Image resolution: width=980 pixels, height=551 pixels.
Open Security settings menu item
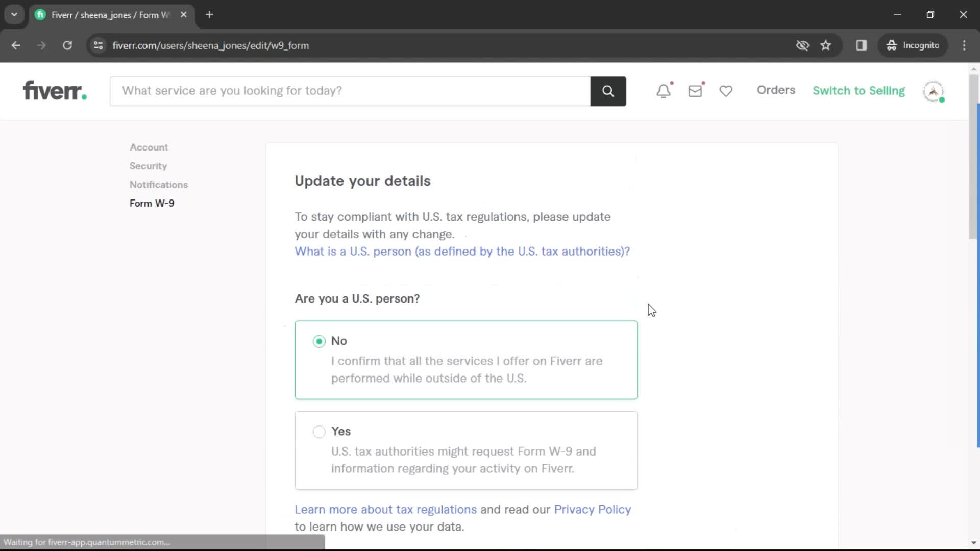point(148,165)
